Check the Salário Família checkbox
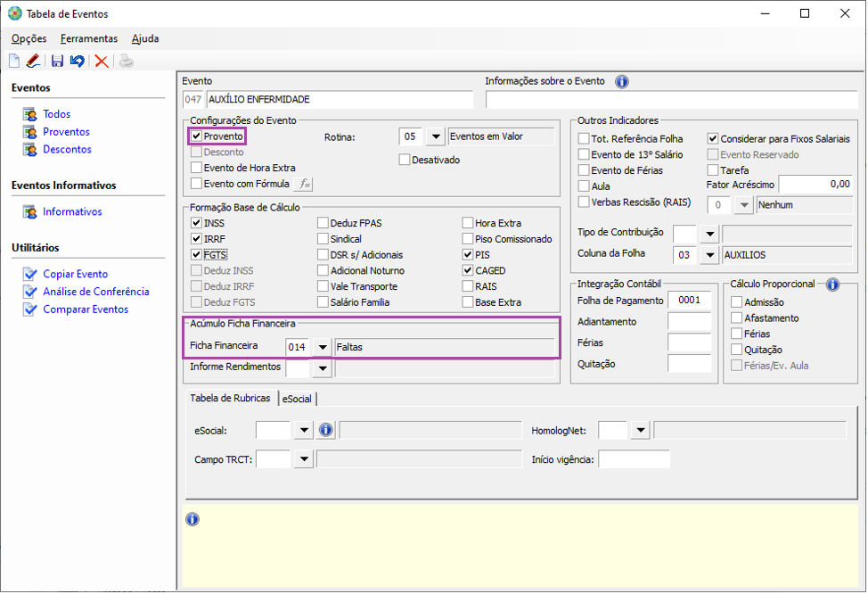This screenshot has width=868, height=594. click(323, 302)
